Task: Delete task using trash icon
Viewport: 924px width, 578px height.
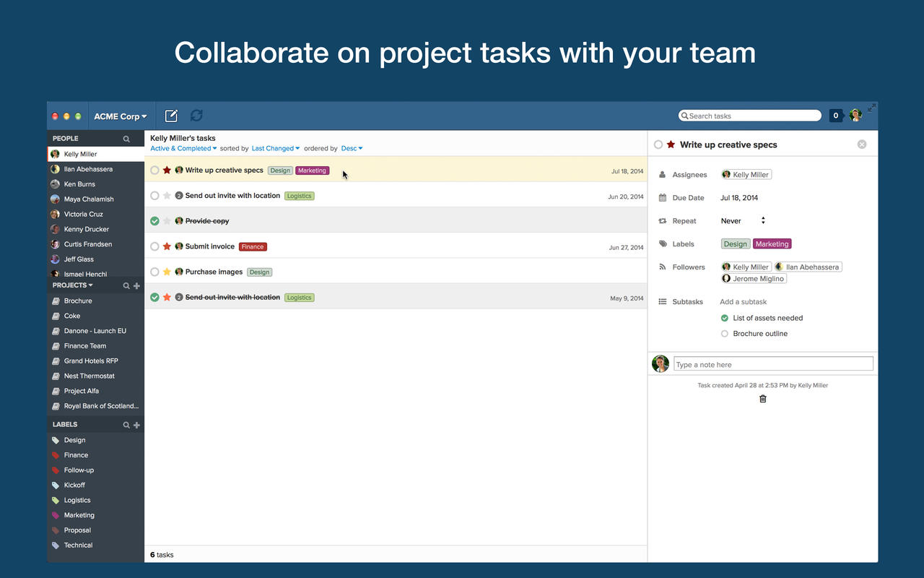Action: click(763, 399)
